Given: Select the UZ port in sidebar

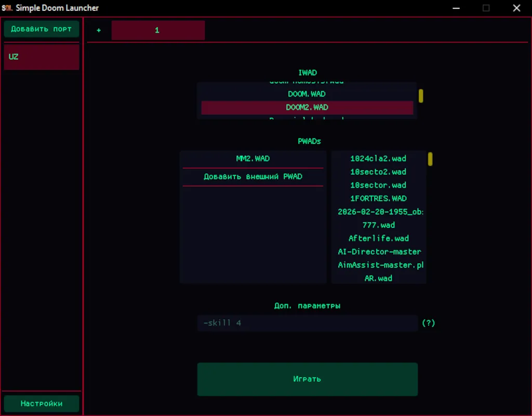Looking at the screenshot, I should click(42, 57).
